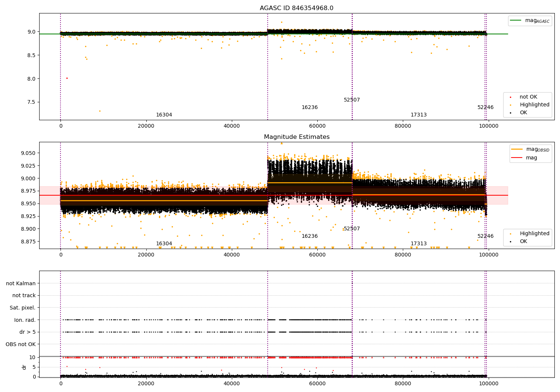Click the 'Sat. pixel.' axis label
560x392 pixels.
[x=23, y=308]
